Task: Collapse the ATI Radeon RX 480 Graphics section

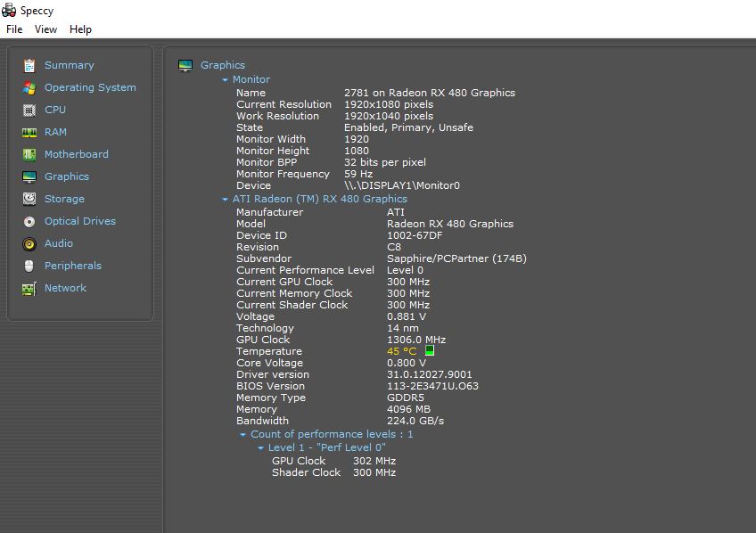Action: click(x=225, y=200)
